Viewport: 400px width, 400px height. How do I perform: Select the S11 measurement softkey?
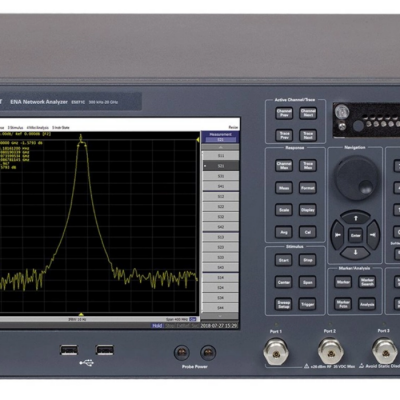coord(221,156)
